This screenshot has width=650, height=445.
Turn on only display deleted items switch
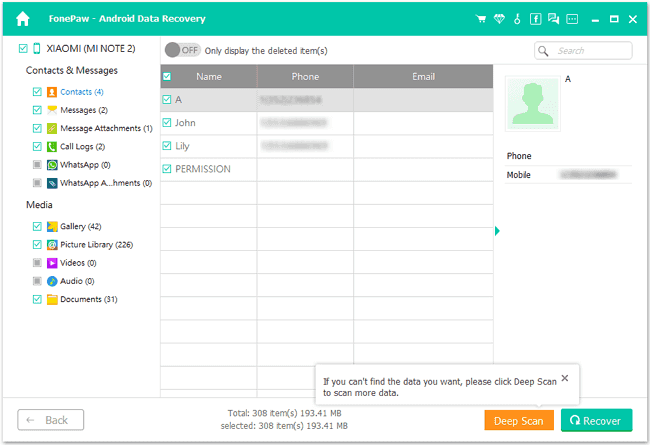[183, 50]
